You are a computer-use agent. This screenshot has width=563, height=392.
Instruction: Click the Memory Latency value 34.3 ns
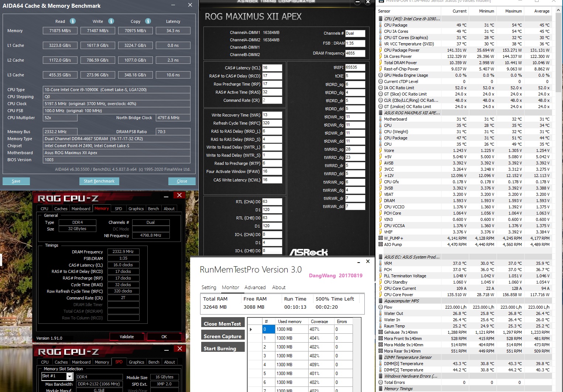pyautogui.click(x=173, y=31)
